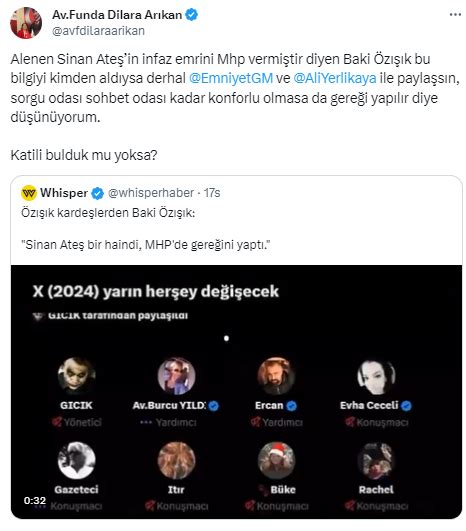Click the 0:32 video duration label

(35, 501)
